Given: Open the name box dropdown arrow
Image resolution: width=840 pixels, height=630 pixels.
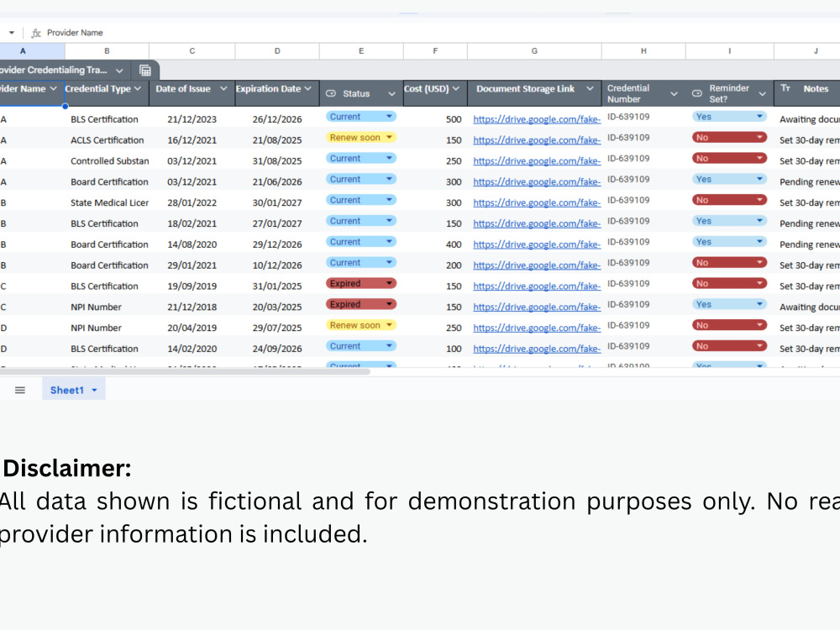Looking at the screenshot, I should [11, 33].
